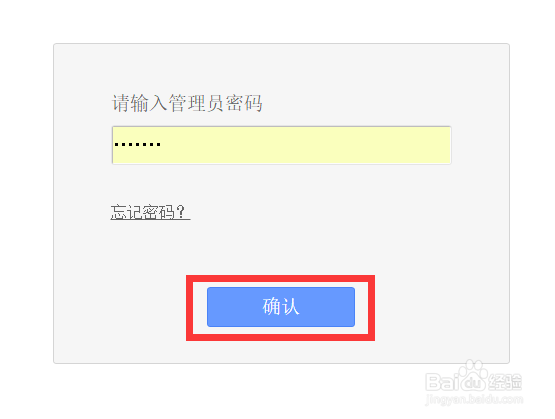Click the jingyan.baidu.com watermark text
Screen dimensions: 555x419
coord(474,400)
